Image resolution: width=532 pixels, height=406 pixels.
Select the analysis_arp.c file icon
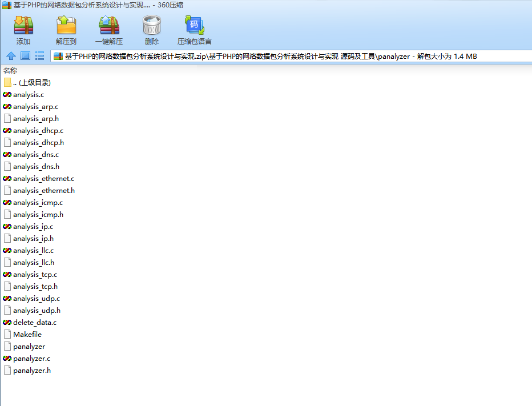click(7, 107)
